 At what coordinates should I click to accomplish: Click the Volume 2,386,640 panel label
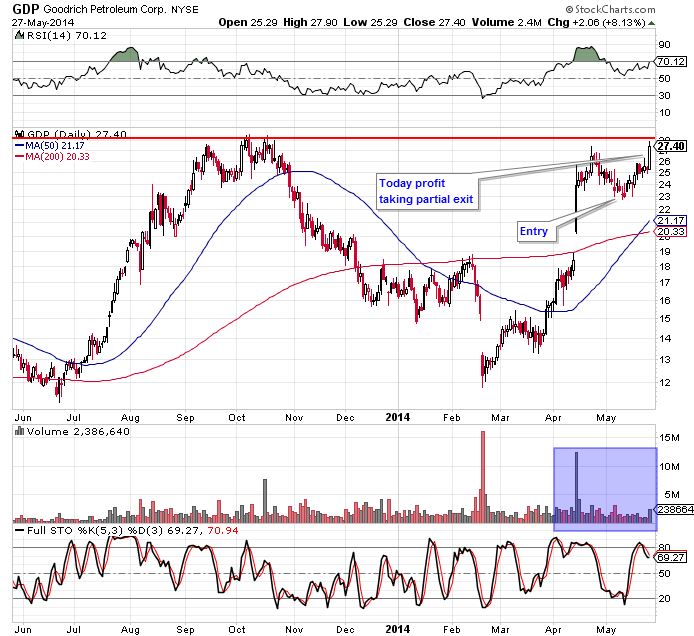(x=78, y=431)
